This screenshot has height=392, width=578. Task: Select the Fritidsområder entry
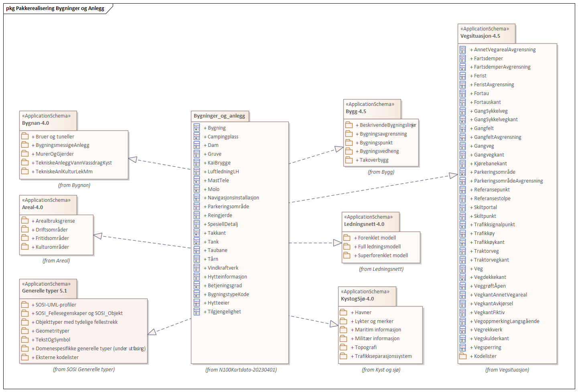pyautogui.click(x=50, y=238)
